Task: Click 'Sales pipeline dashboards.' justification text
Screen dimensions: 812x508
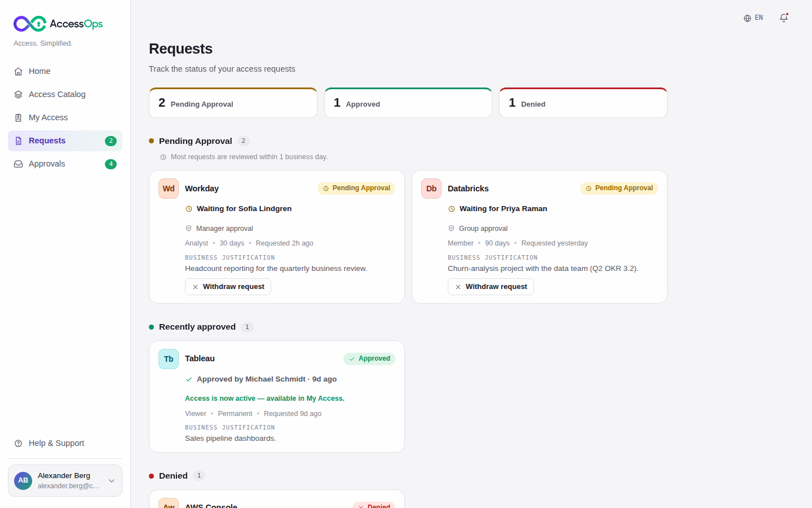Action: pyautogui.click(x=231, y=439)
